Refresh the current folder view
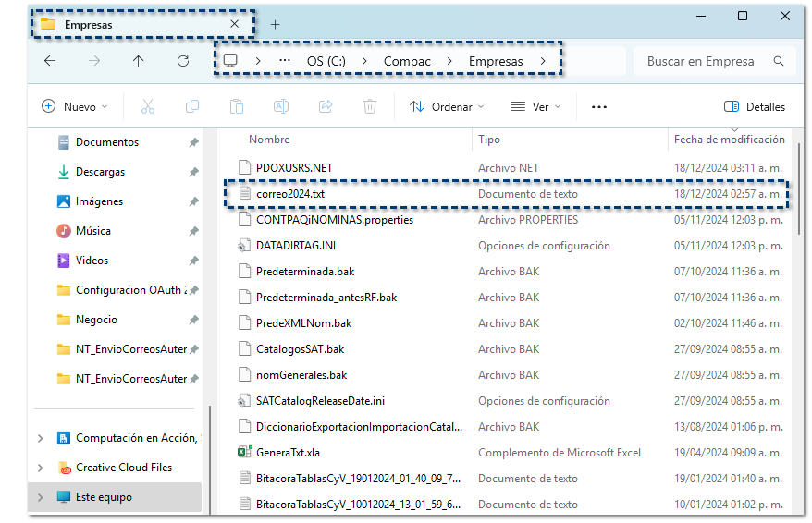This screenshot has width=812, height=523. [183, 61]
